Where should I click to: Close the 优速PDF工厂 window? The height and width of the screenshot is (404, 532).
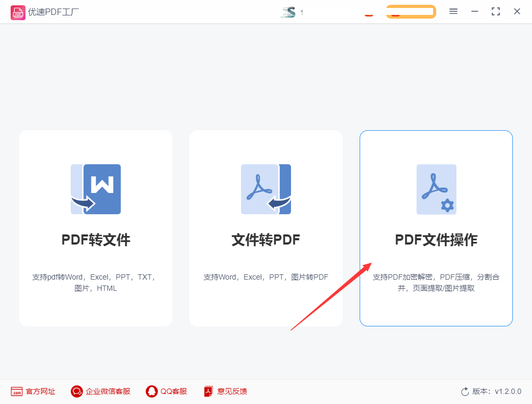(x=517, y=12)
